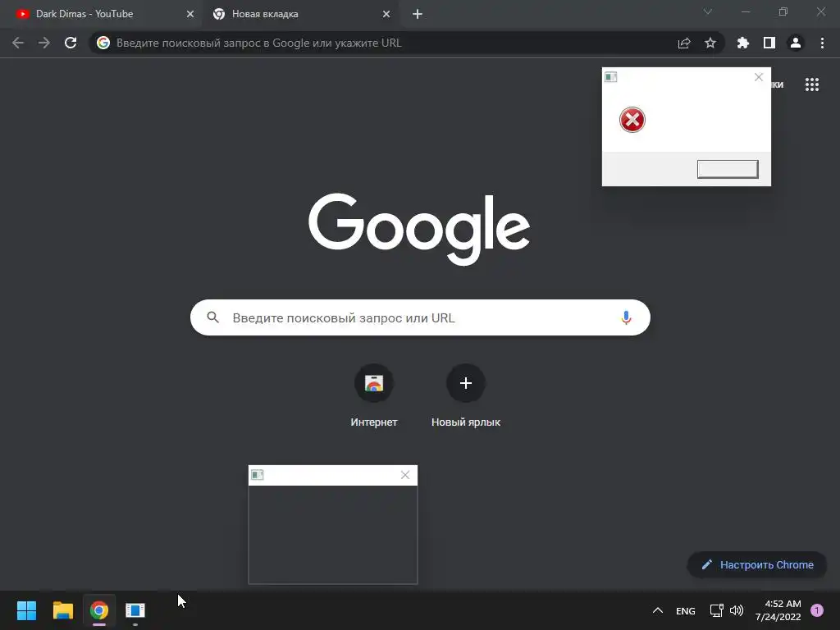
Task: Open network status in tray
Action: (x=716, y=610)
